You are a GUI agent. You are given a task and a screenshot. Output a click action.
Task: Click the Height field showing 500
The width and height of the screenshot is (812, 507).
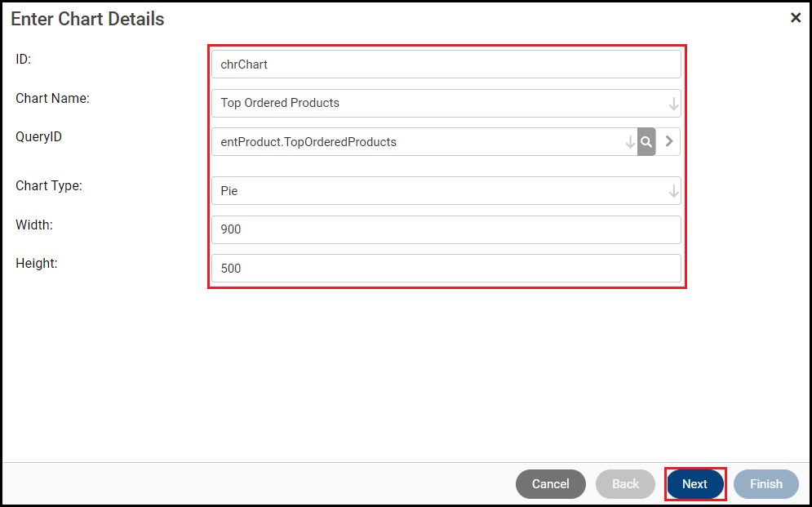click(x=445, y=269)
